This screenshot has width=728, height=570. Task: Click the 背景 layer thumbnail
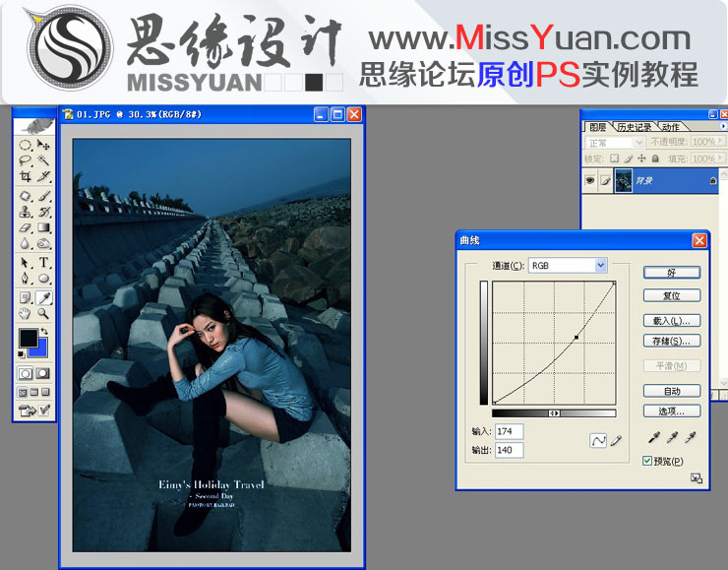click(623, 181)
